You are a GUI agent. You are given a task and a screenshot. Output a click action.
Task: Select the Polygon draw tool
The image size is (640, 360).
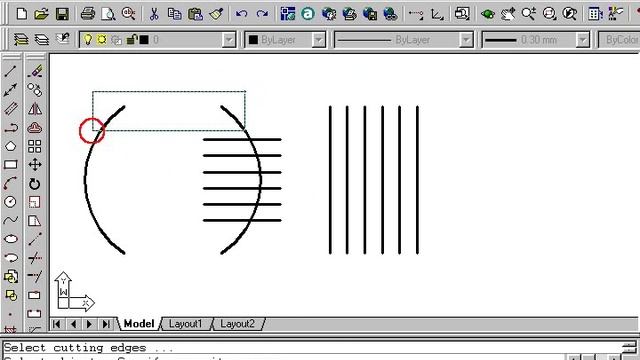(x=11, y=146)
